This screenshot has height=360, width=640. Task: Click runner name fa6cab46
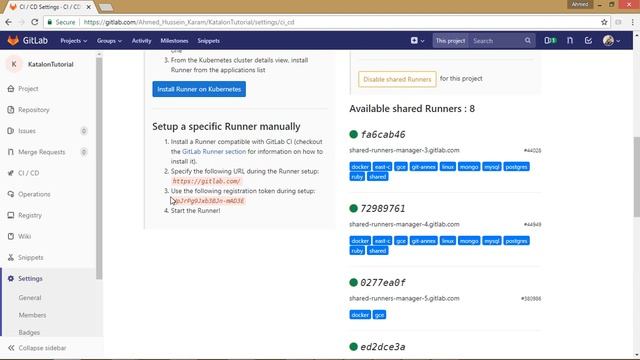(383, 134)
